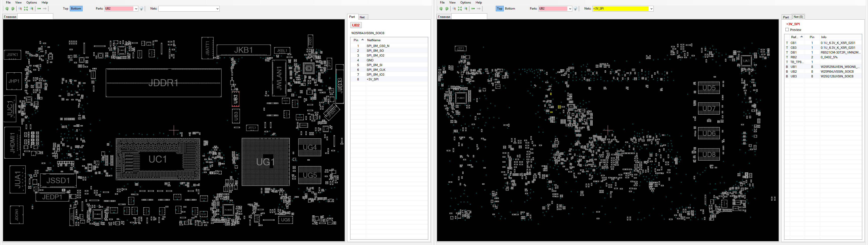Switch right window to Bottom board side
Image resolution: width=868 pixels, height=245 pixels.
[510, 9]
